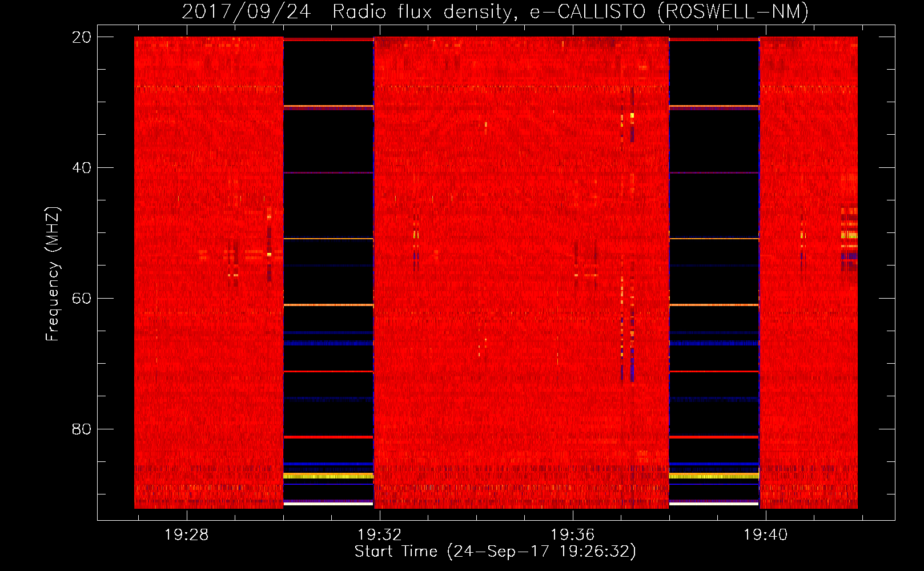Click the 19:40 time tick label
The image size is (924, 571).
(765, 535)
